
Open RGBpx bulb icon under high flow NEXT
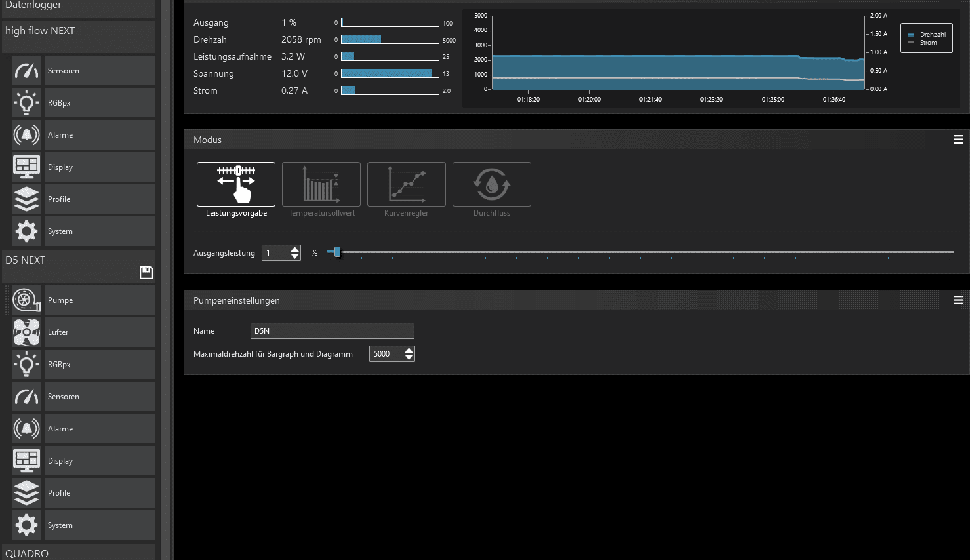[x=26, y=103]
